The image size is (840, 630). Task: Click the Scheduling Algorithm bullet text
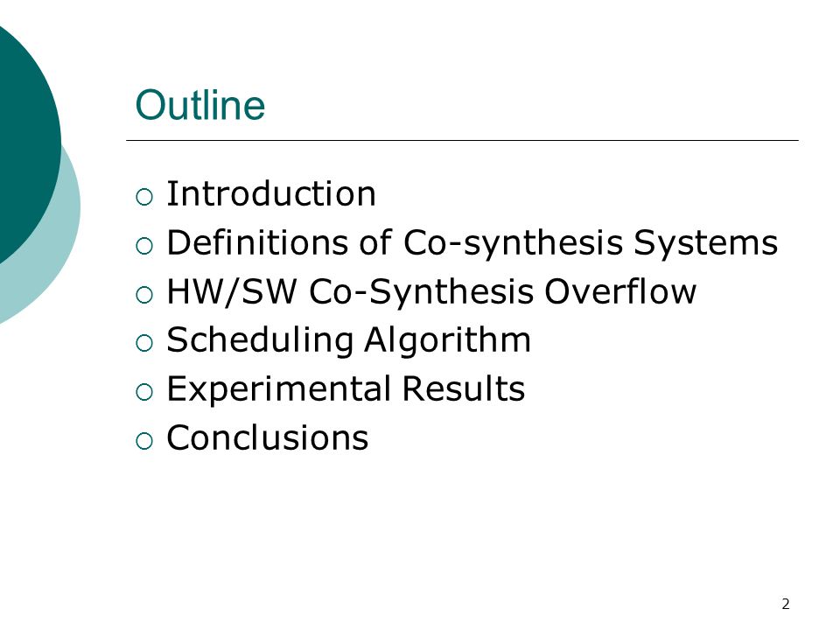tap(349, 340)
